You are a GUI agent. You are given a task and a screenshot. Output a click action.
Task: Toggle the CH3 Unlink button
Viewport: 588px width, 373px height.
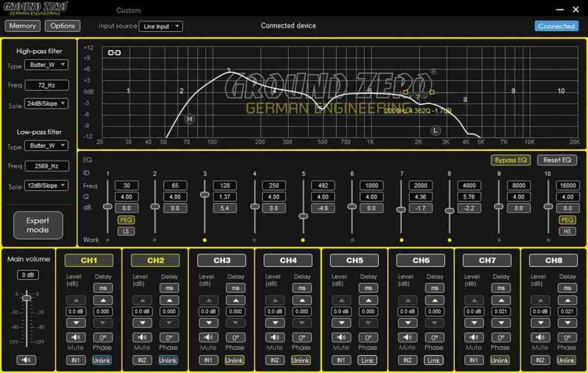tap(234, 360)
